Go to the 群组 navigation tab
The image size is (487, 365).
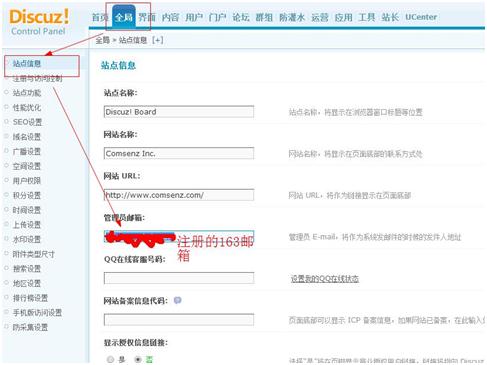pos(264,17)
